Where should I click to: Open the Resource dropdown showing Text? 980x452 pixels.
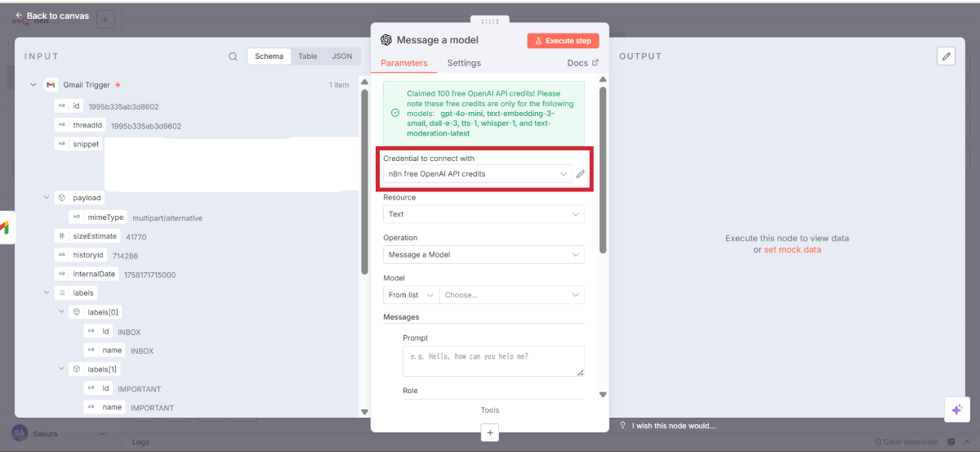click(x=483, y=214)
